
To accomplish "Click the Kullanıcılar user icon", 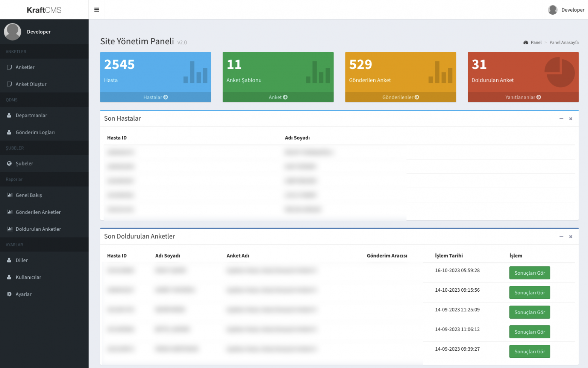I will (x=9, y=277).
